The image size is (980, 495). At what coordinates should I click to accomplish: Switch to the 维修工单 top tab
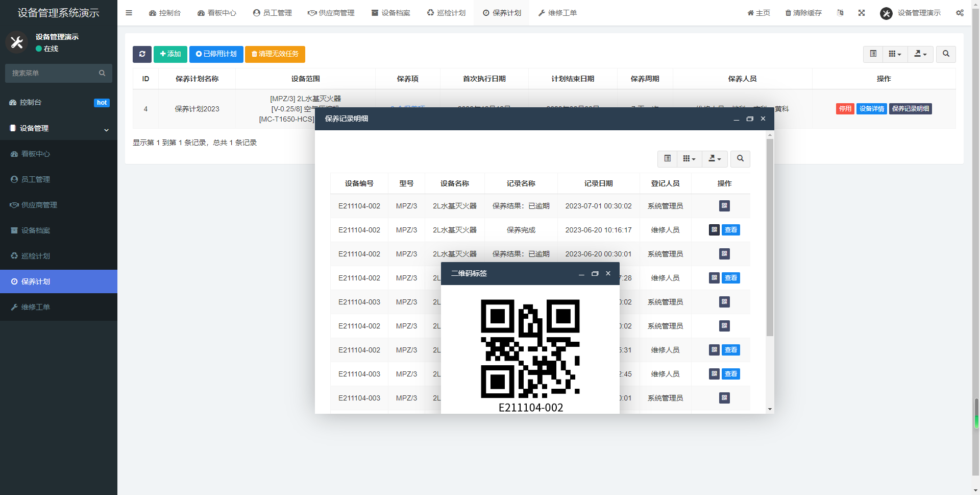tap(557, 13)
